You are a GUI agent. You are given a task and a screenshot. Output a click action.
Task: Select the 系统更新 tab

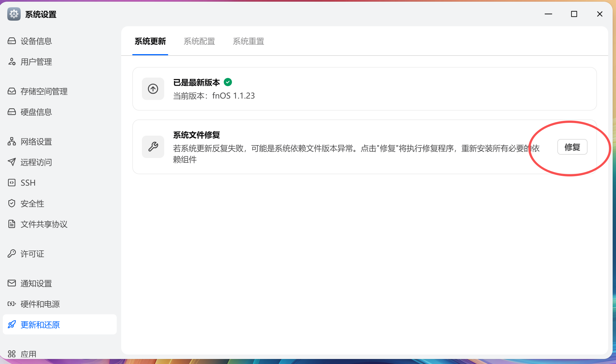tap(150, 41)
